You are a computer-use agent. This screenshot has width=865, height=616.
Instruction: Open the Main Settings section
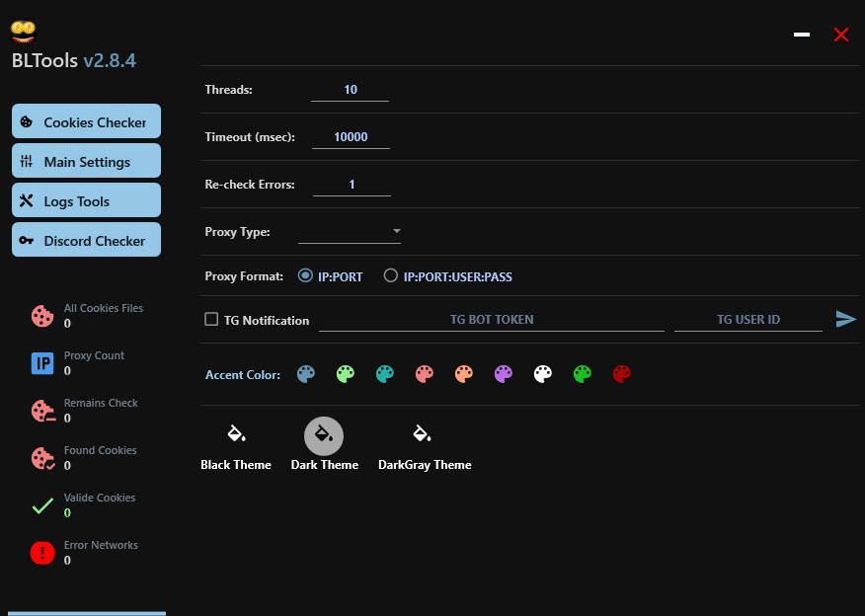(x=86, y=161)
